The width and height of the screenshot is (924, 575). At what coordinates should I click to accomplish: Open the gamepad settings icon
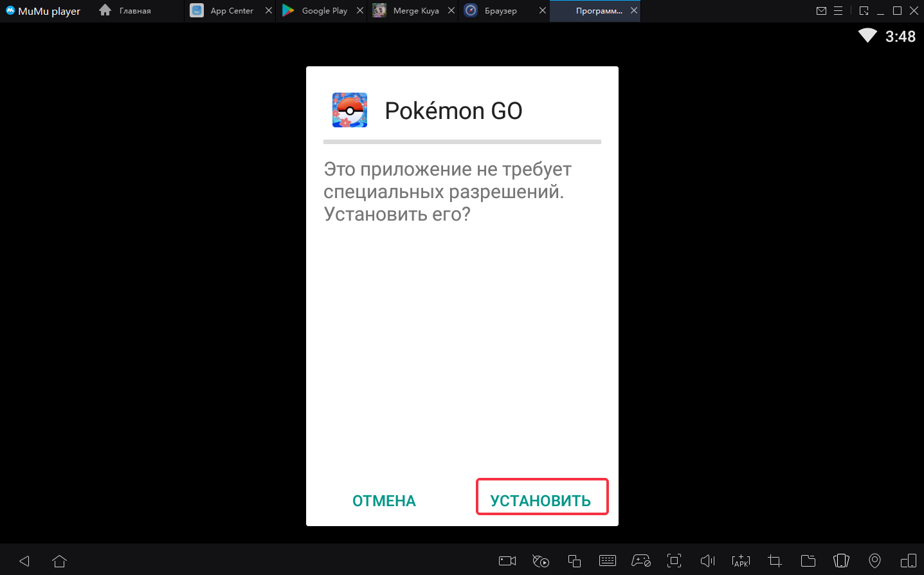point(641,561)
